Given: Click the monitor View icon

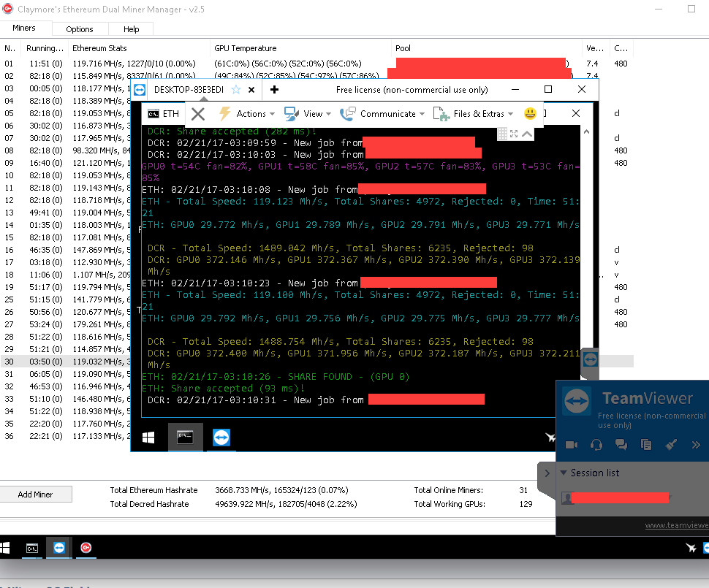Looking at the screenshot, I should point(292,114).
